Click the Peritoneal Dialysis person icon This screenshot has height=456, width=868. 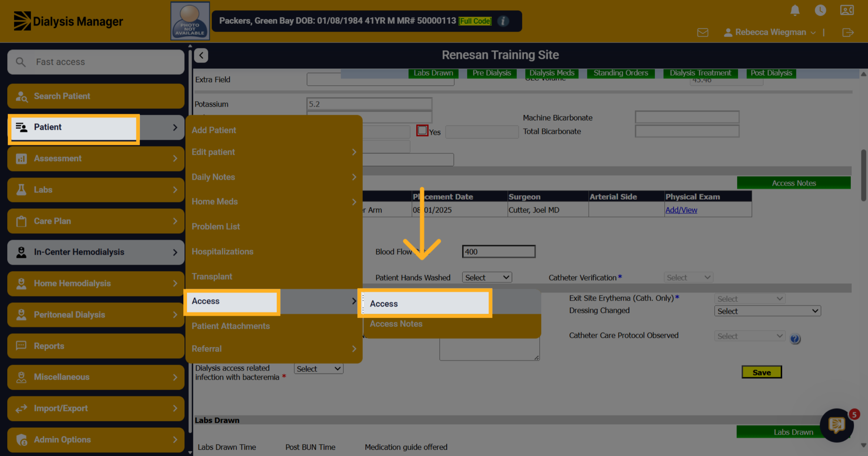(21, 315)
